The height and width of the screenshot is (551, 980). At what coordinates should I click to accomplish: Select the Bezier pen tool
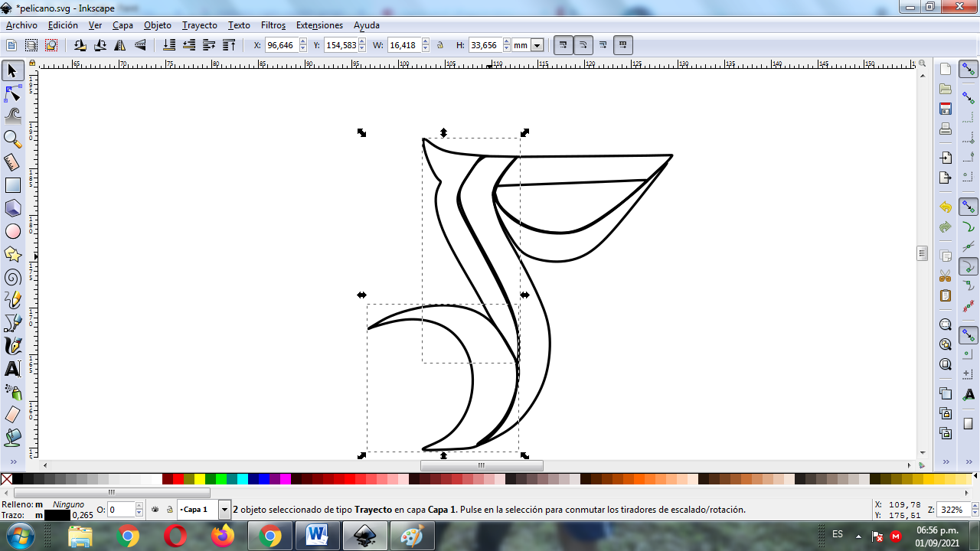pos(12,323)
